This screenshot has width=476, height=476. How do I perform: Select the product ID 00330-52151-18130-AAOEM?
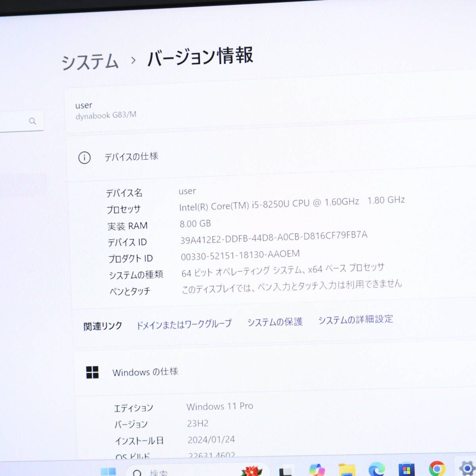coord(240,255)
